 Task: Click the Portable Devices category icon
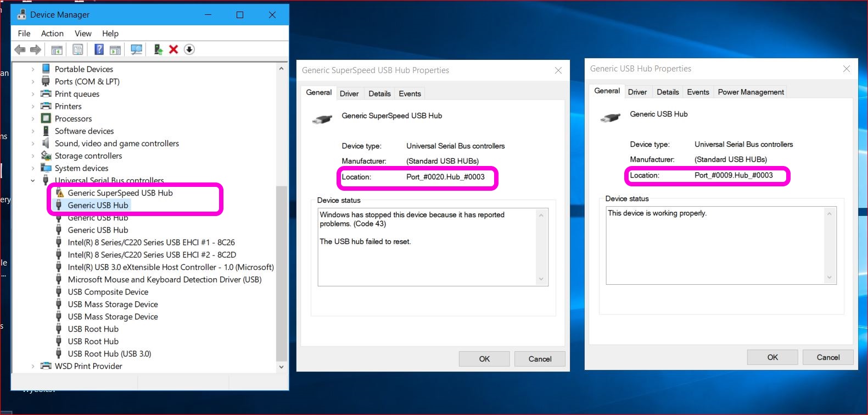point(46,69)
